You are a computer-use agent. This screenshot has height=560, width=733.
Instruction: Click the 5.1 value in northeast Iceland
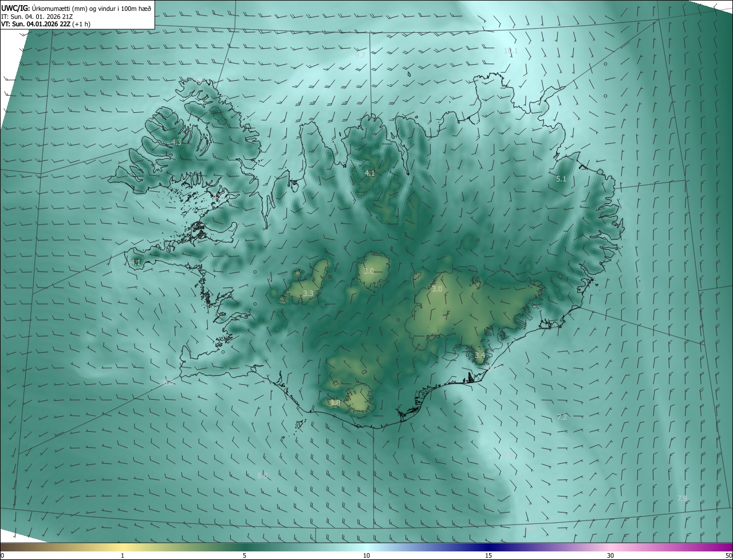[561, 179]
